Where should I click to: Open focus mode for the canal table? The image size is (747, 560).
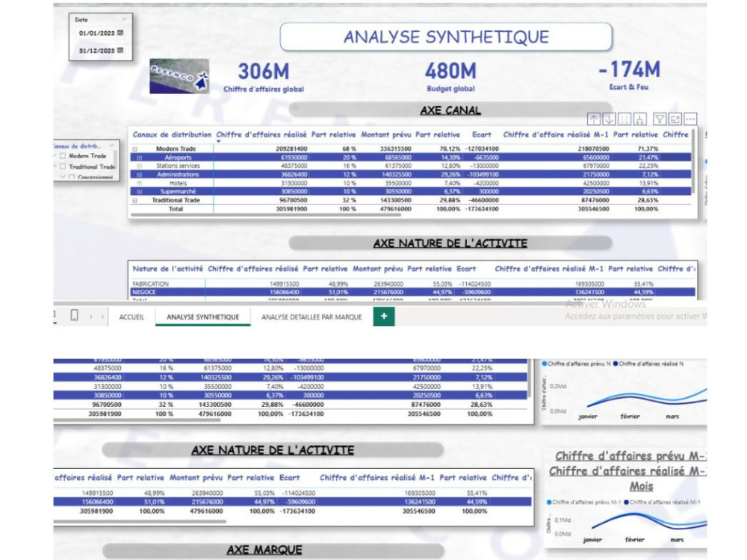675,119
